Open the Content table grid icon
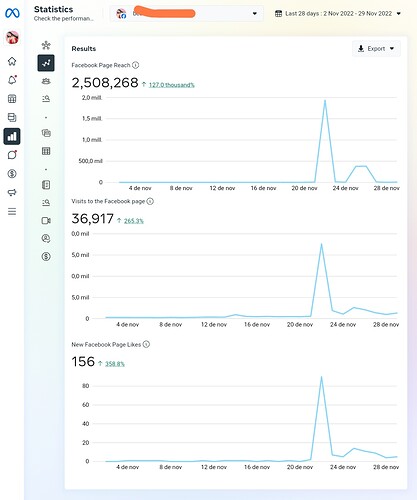 46,151
